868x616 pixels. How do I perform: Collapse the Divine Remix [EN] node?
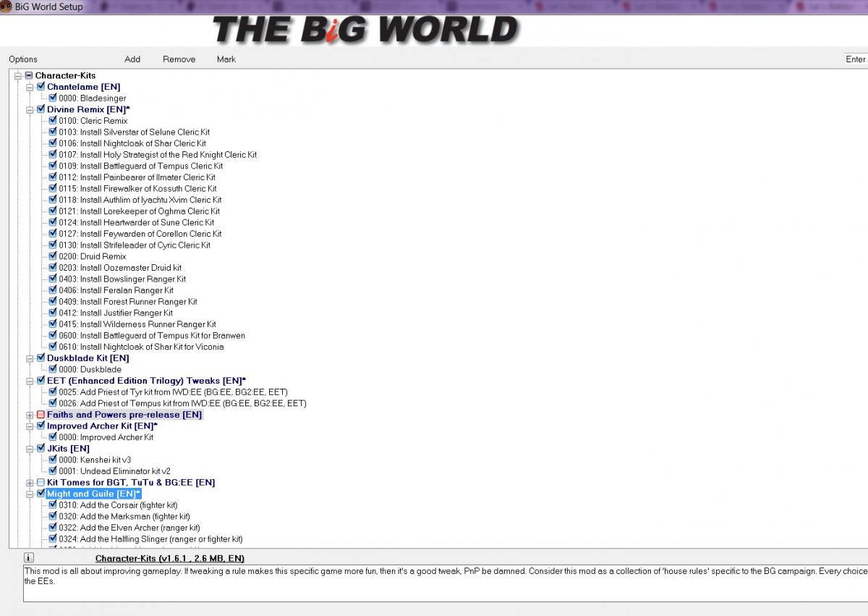30,109
